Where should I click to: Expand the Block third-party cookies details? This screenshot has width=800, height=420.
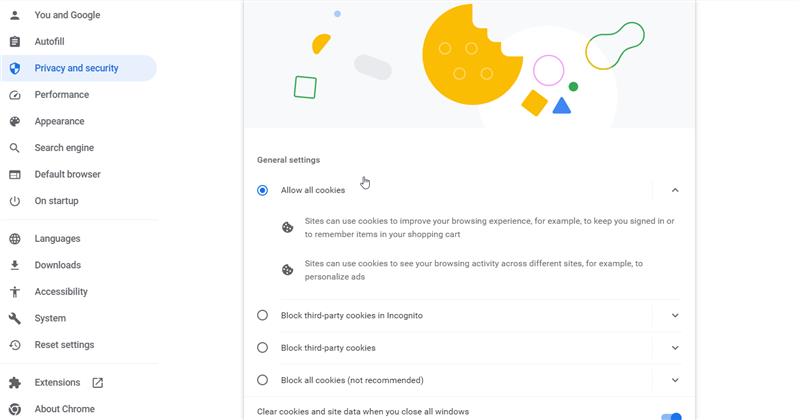pos(675,348)
